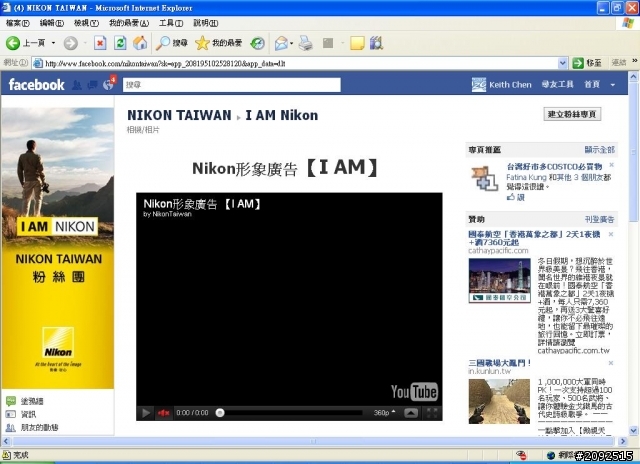Go to the IE Home page icon
Viewport: 640px width, 464px height.
coord(140,43)
